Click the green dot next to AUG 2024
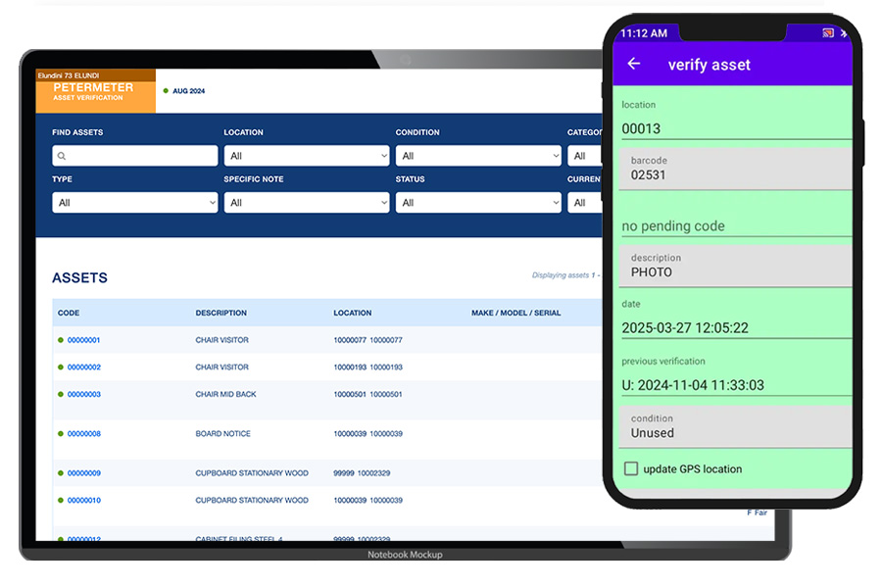The height and width of the screenshot is (588, 882). tap(167, 91)
